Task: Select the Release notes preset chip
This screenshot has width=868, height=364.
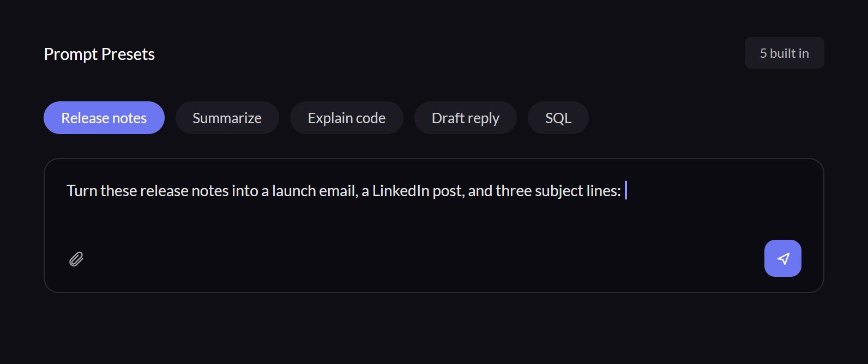Action: pos(104,118)
